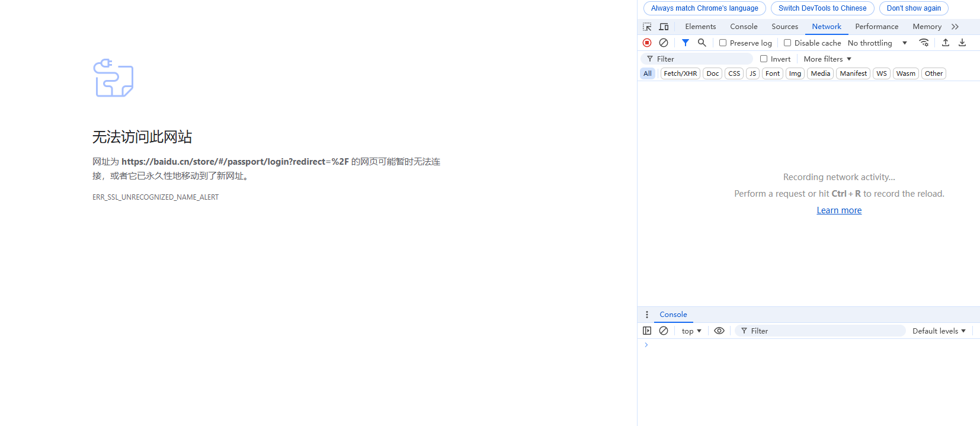The height and width of the screenshot is (426, 980).
Task: Filter requests by Wasm type
Action: pos(906,73)
